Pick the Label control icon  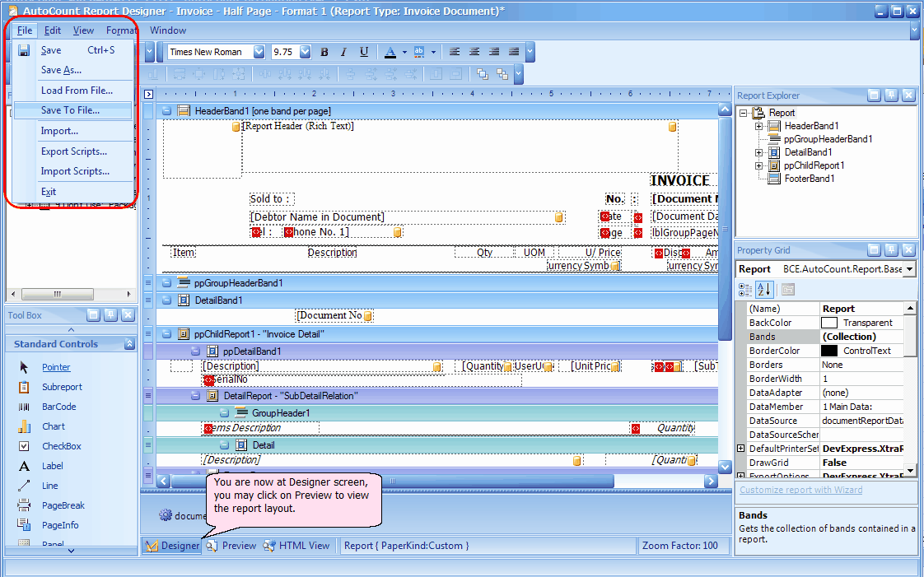pyautogui.click(x=24, y=467)
